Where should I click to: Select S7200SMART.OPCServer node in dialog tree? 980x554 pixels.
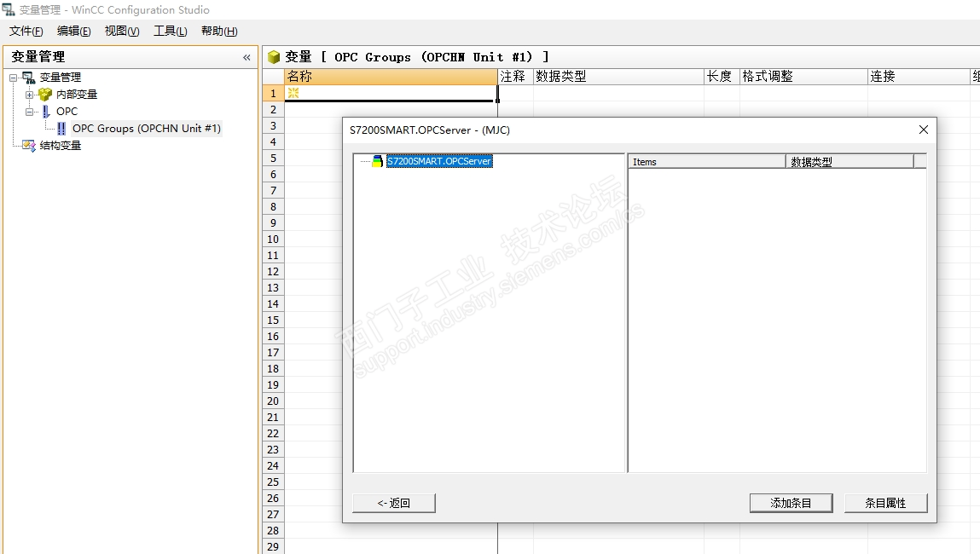[439, 161]
